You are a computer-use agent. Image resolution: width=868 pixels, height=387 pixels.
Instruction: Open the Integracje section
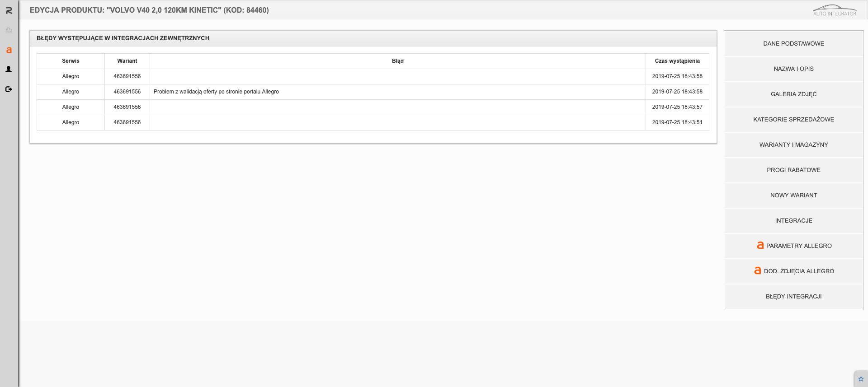point(793,221)
